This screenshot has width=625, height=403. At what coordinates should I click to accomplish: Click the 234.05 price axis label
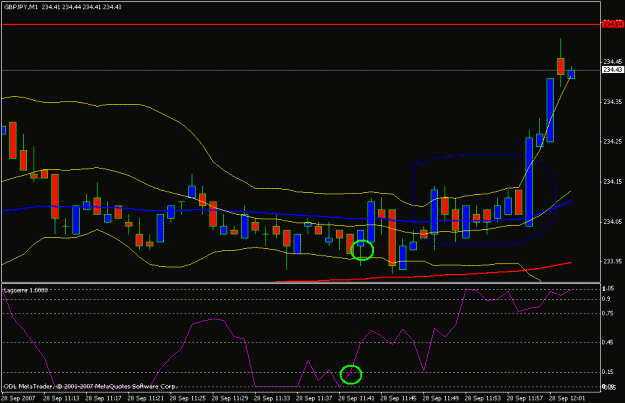pos(612,222)
